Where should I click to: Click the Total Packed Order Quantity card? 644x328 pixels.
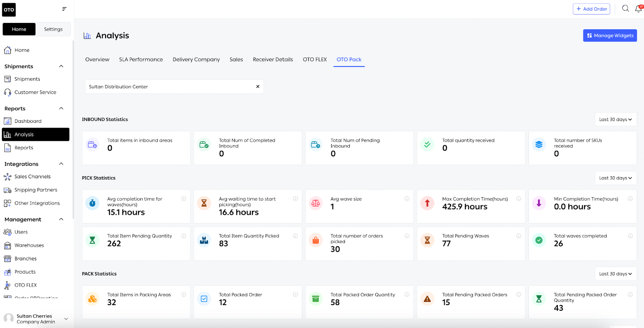tap(359, 302)
